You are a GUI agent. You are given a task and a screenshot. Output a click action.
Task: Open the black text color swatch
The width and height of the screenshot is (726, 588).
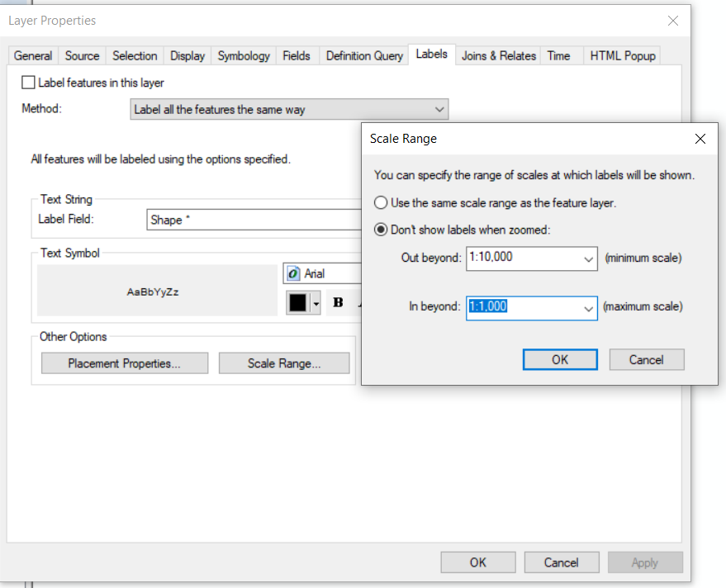(x=297, y=302)
